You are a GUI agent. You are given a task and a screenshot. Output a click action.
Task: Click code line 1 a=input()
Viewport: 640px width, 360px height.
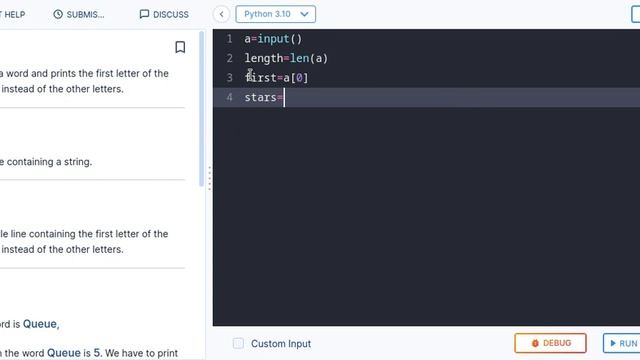pyautogui.click(x=273, y=39)
